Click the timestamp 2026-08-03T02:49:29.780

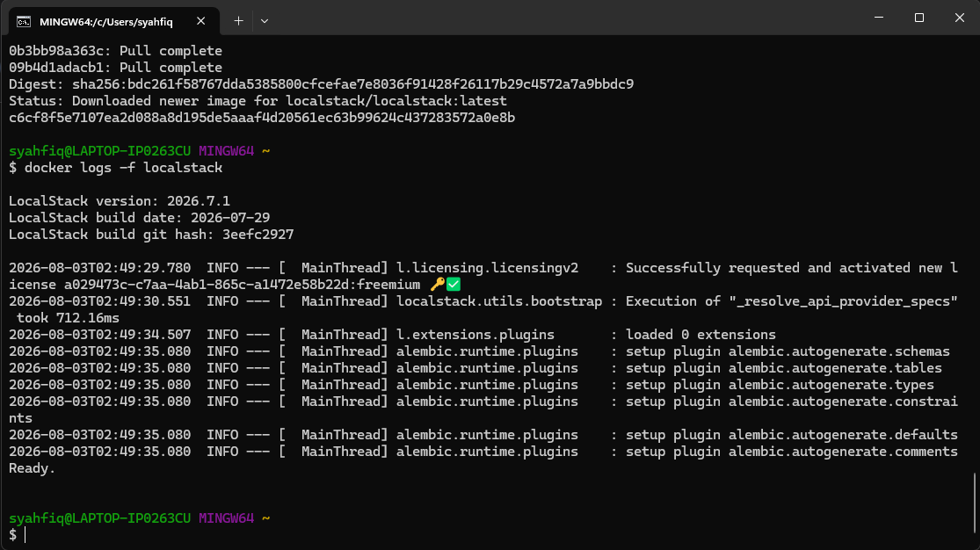pos(100,267)
